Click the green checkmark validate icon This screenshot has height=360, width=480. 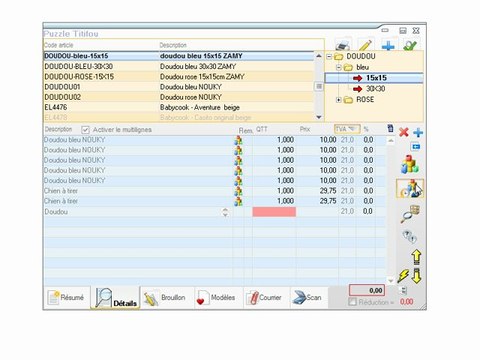point(410,45)
